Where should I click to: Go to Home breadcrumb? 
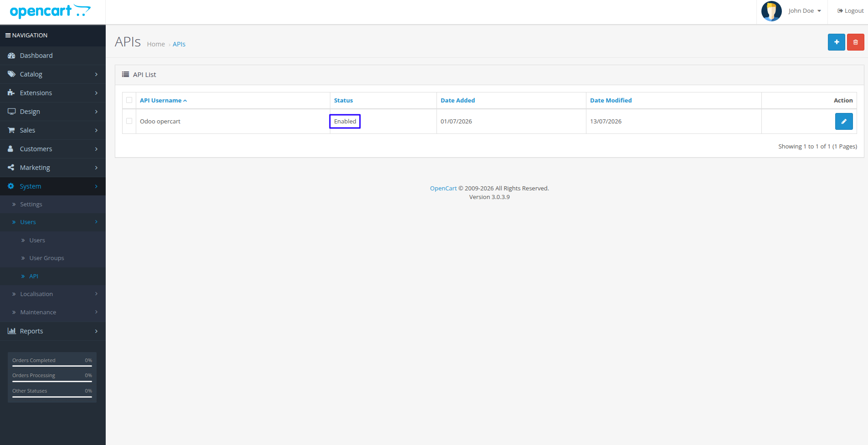click(156, 44)
